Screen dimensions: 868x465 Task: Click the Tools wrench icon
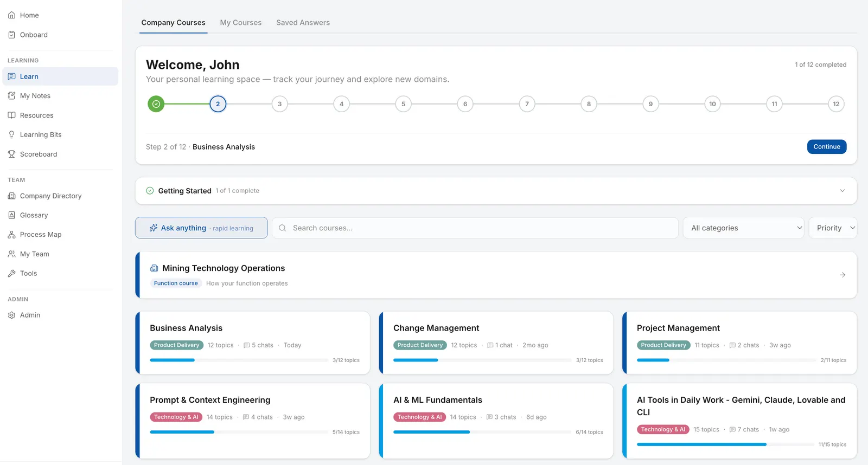(x=11, y=273)
